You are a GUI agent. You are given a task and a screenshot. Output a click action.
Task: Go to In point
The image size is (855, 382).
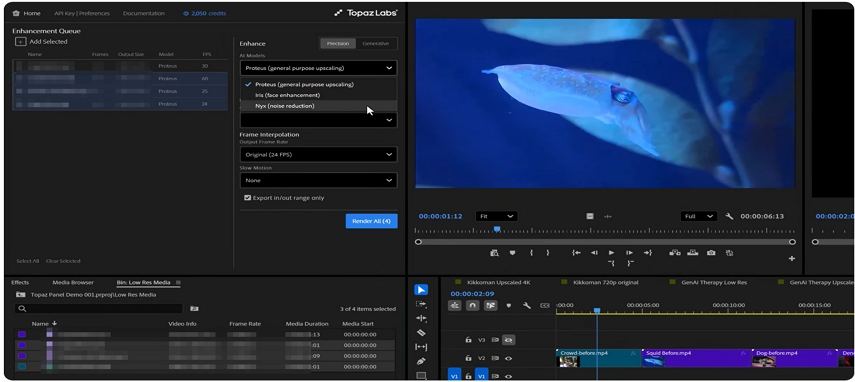click(x=576, y=252)
